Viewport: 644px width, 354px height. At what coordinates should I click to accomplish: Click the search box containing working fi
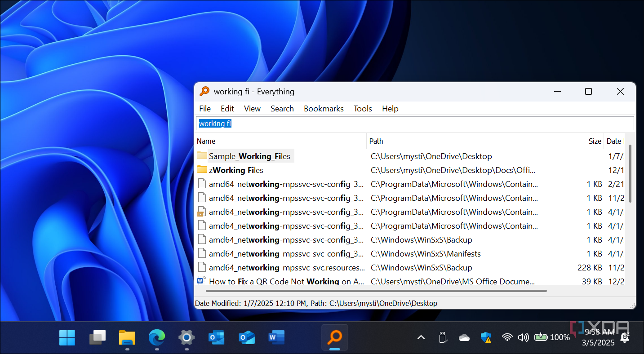coord(414,124)
